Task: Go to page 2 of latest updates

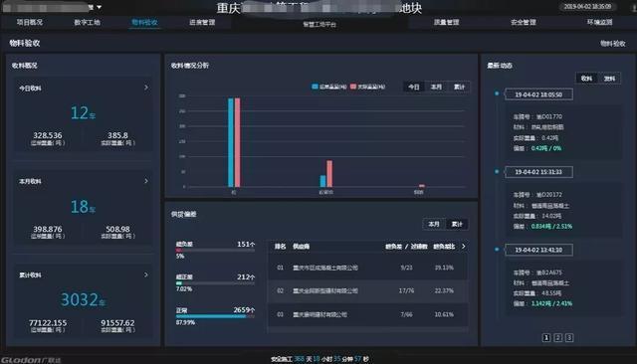Action: point(558,337)
